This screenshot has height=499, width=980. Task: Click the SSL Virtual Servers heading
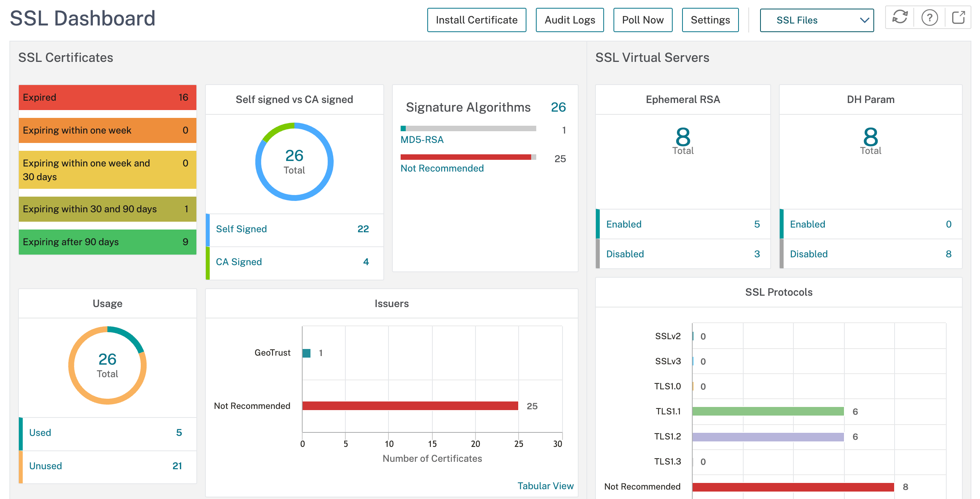point(652,58)
